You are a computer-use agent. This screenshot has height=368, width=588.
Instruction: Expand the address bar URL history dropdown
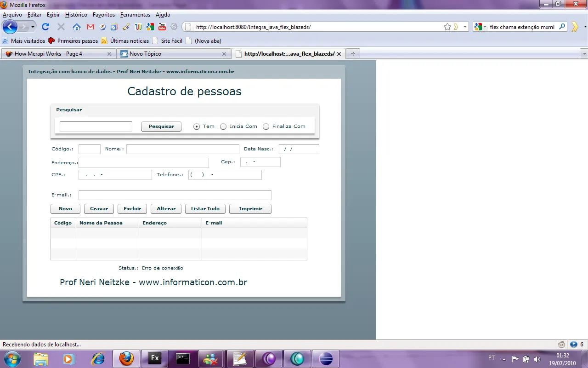(x=465, y=27)
